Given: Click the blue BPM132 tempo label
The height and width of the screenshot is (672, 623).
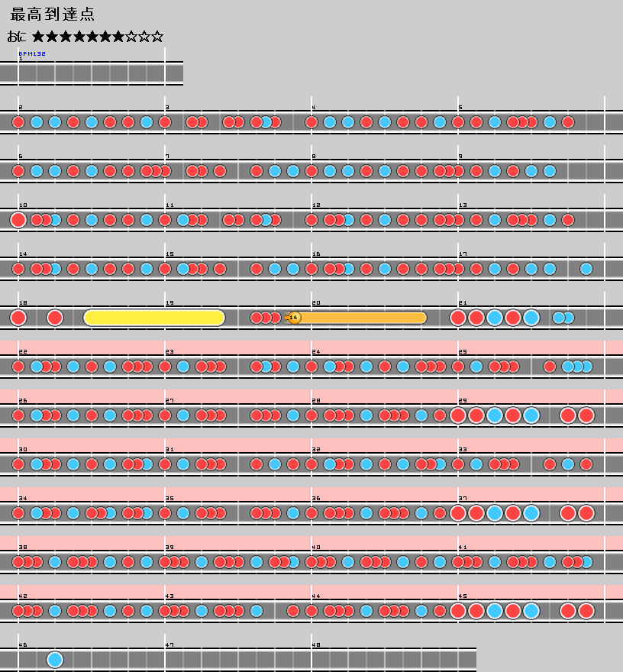Looking at the screenshot, I should point(32,54).
